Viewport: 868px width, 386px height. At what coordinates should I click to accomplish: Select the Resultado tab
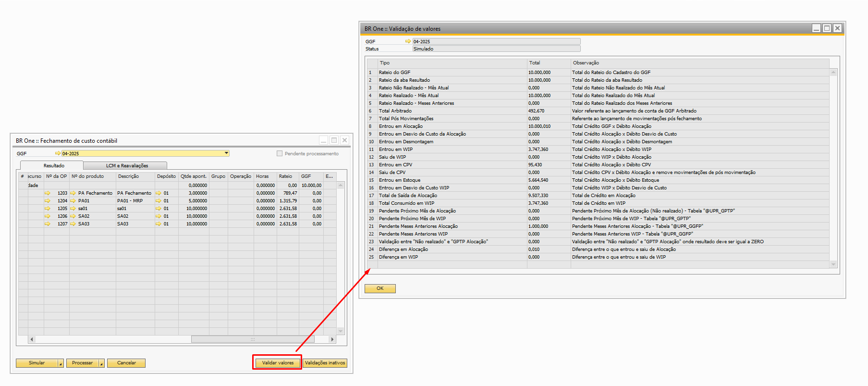tap(54, 165)
